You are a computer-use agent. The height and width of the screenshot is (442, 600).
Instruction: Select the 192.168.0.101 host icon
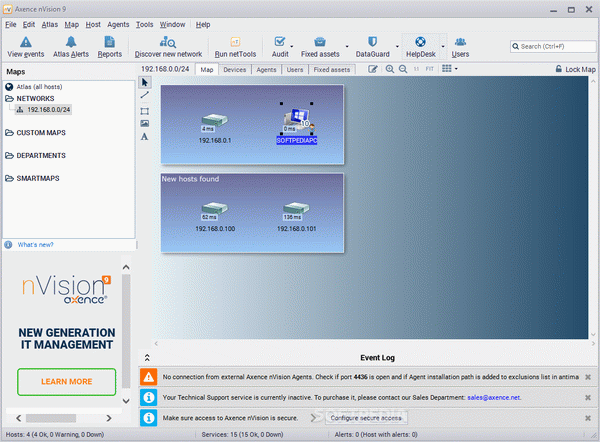click(x=296, y=209)
